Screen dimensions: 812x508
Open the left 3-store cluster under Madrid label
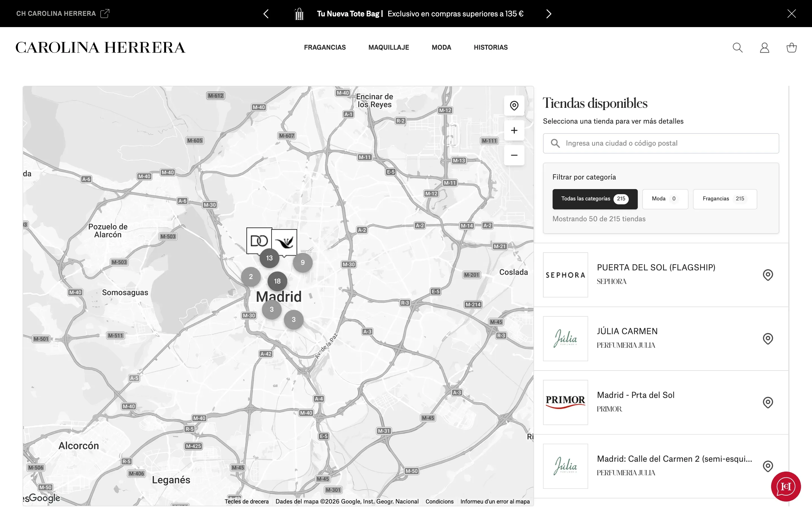tap(272, 309)
